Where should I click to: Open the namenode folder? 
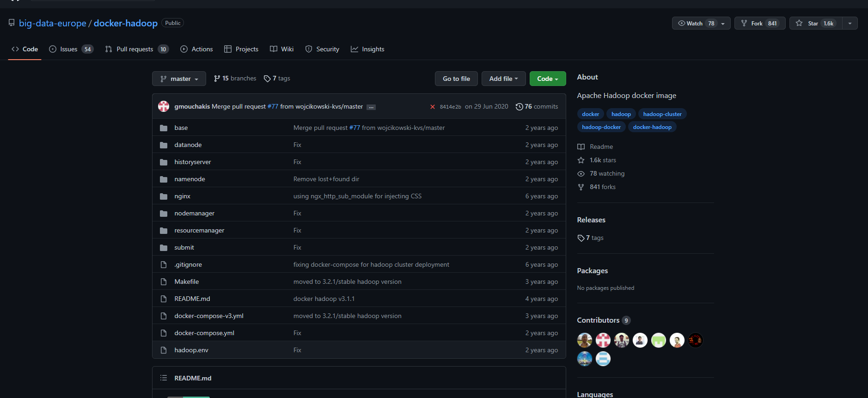tap(189, 179)
